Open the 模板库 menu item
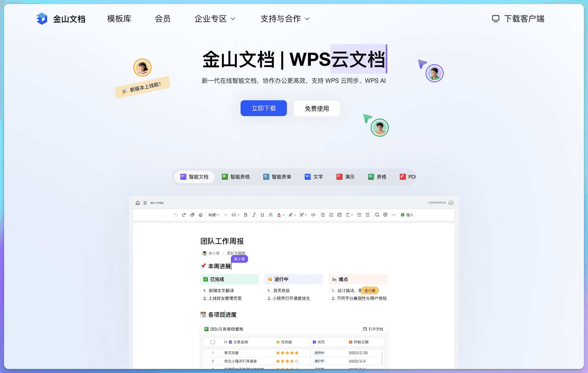The image size is (588, 373). point(119,19)
